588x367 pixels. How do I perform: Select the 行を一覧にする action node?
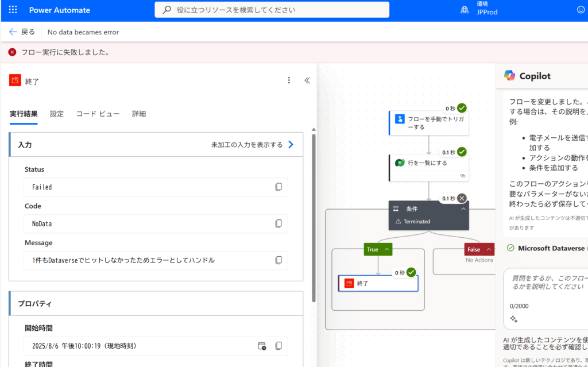(428, 163)
